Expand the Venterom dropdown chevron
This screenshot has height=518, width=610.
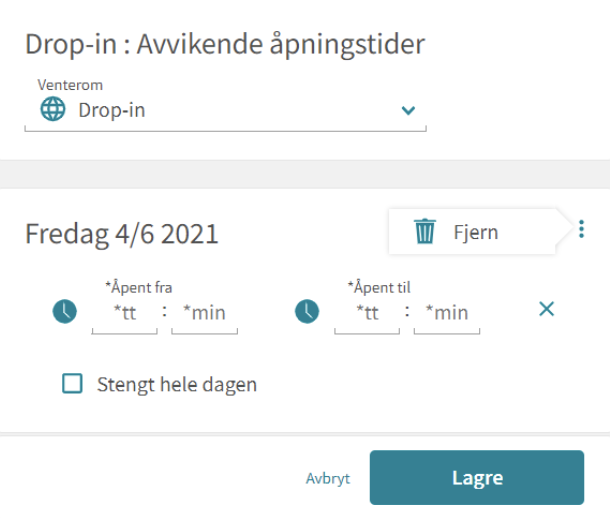point(408,110)
